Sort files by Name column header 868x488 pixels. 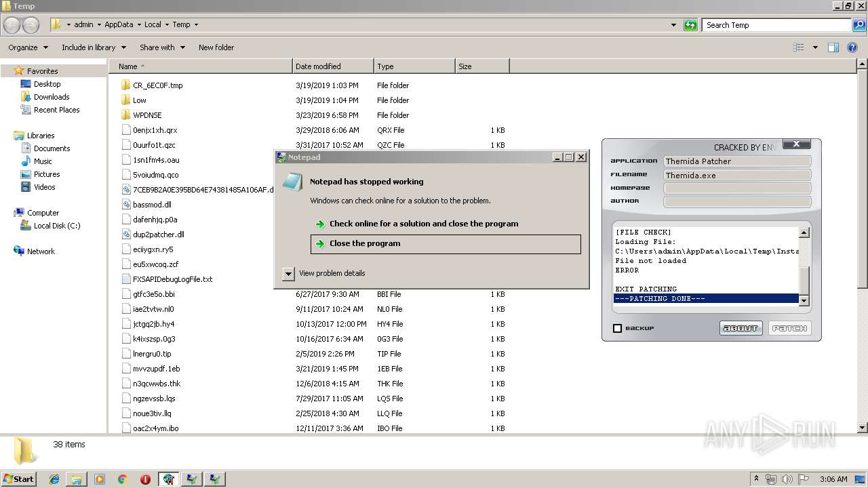[x=200, y=66]
